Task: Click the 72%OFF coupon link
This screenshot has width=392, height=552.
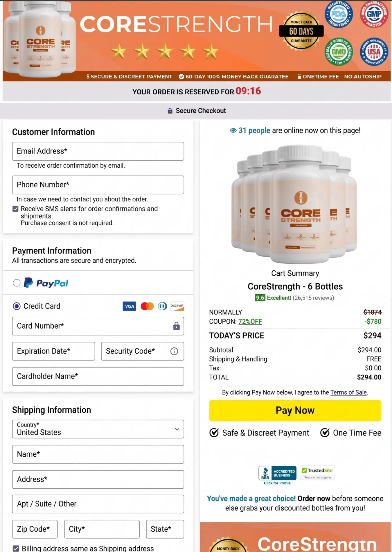Action: [x=250, y=322]
